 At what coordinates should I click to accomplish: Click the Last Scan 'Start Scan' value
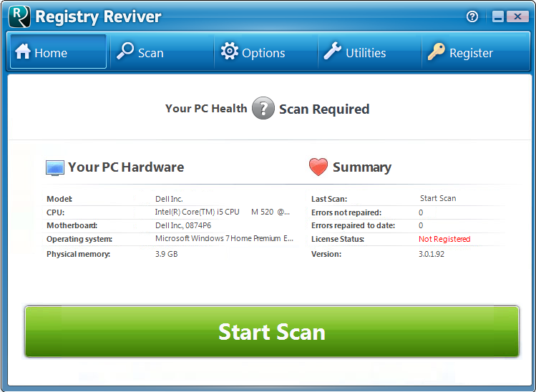pyautogui.click(x=437, y=198)
